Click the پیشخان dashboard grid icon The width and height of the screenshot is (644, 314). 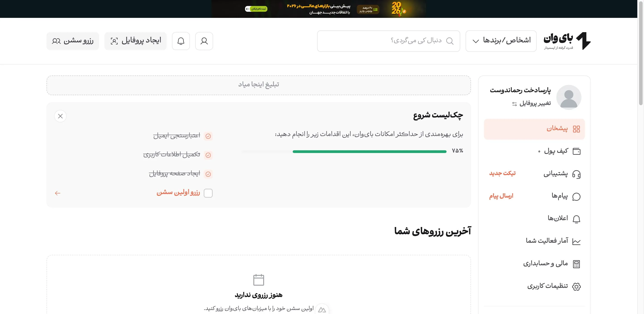click(576, 129)
